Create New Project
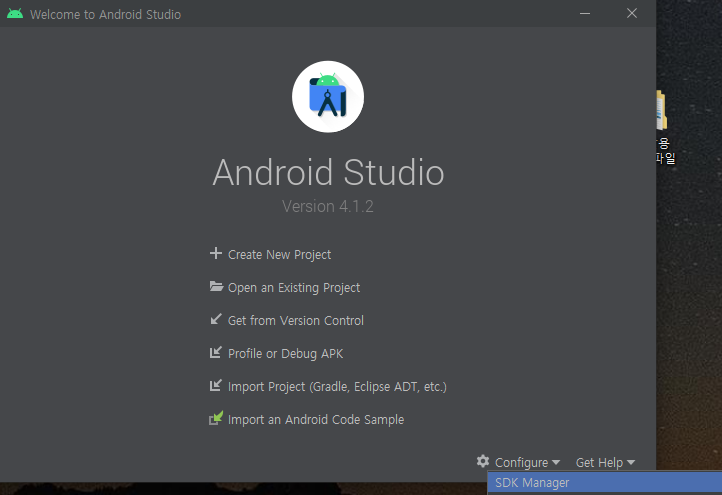This screenshot has height=495, width=722. pos(279,255)
